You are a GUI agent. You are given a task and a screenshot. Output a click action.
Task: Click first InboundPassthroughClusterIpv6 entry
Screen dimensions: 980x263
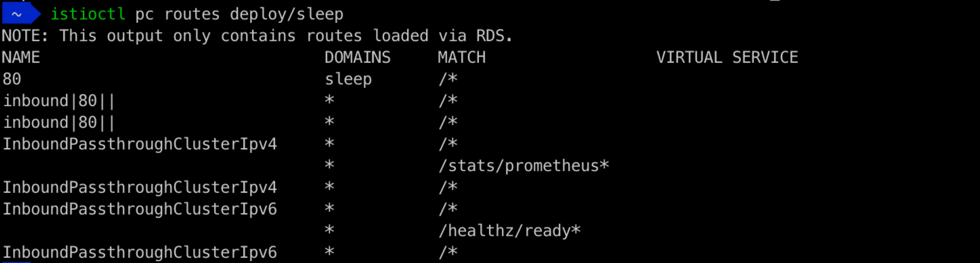pos(140,209)
